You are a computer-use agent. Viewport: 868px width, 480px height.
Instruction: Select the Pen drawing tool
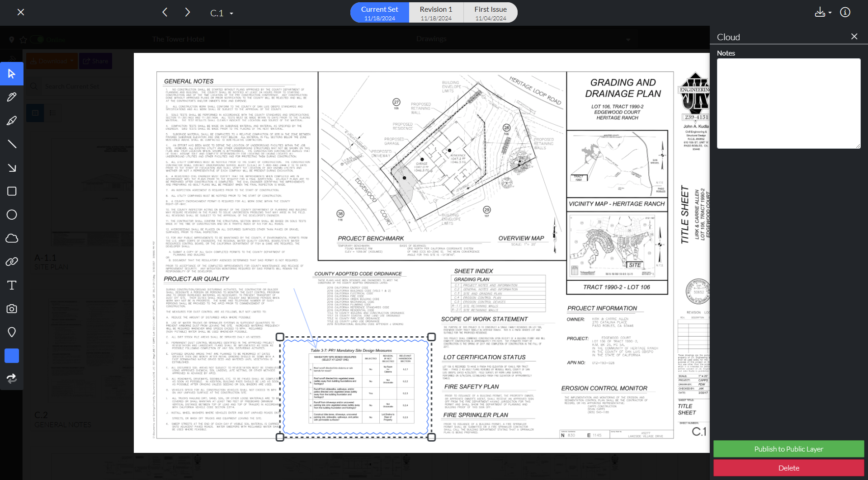click(12, 97)
